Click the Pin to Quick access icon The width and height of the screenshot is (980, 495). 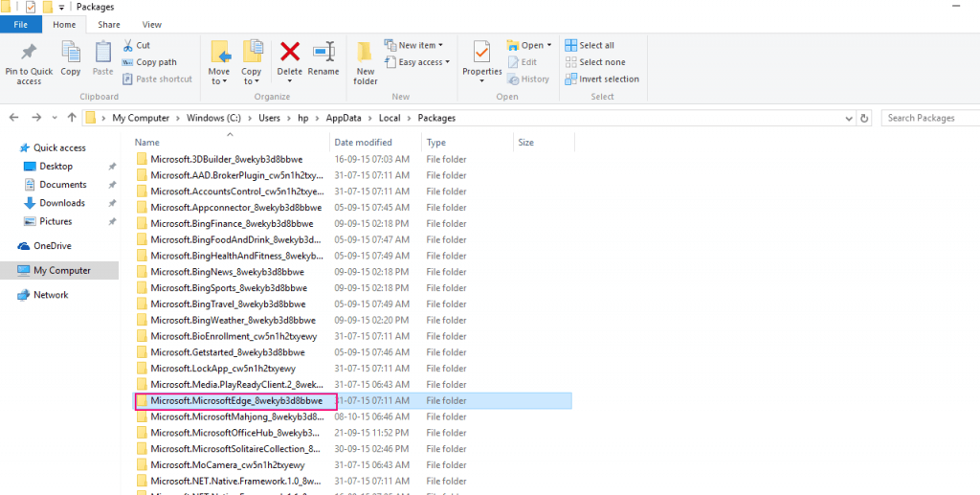tap(29, 52)
